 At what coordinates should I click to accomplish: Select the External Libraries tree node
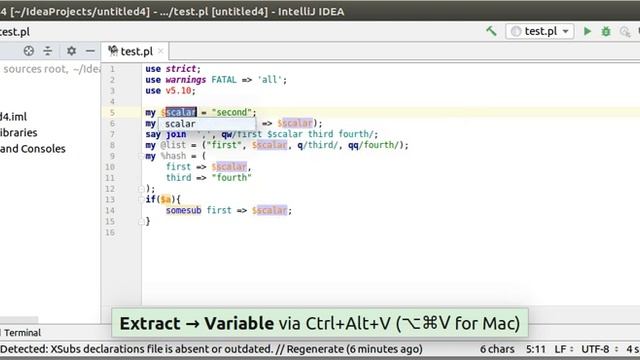click(19, 133)
